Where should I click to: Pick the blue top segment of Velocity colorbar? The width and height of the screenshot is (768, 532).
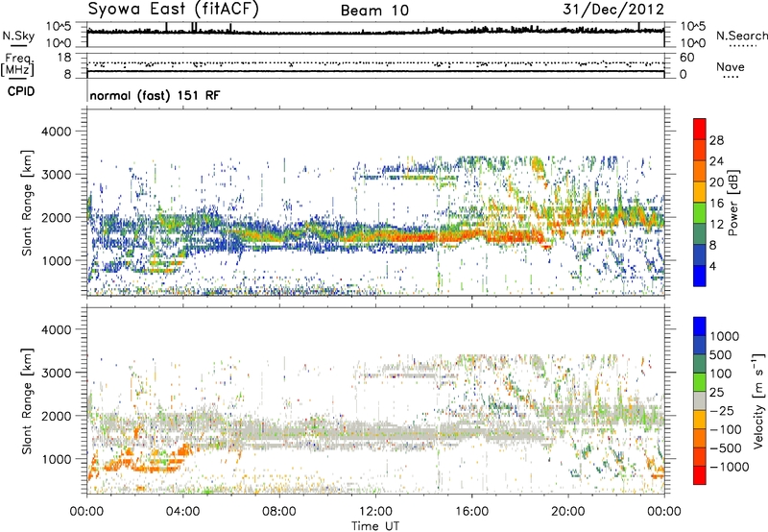tap(700, 326)
